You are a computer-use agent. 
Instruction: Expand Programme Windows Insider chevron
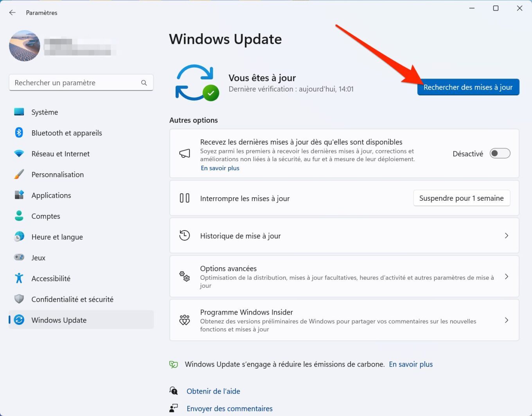(507, 320)
